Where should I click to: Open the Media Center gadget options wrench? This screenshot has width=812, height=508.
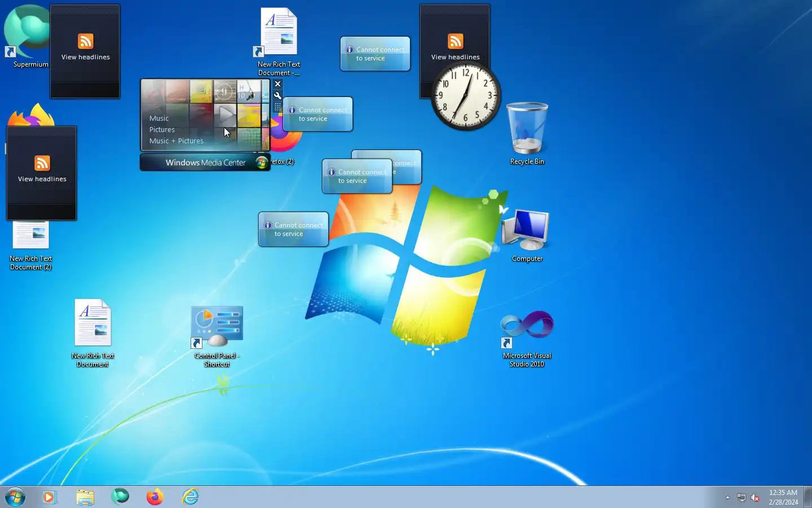point(277,95)
